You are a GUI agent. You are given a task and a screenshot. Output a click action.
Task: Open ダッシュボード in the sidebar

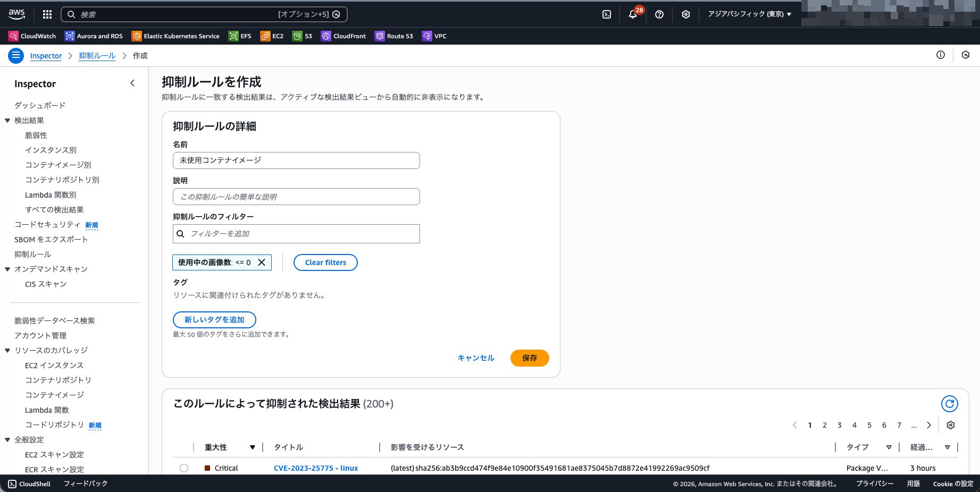point(40,105)
